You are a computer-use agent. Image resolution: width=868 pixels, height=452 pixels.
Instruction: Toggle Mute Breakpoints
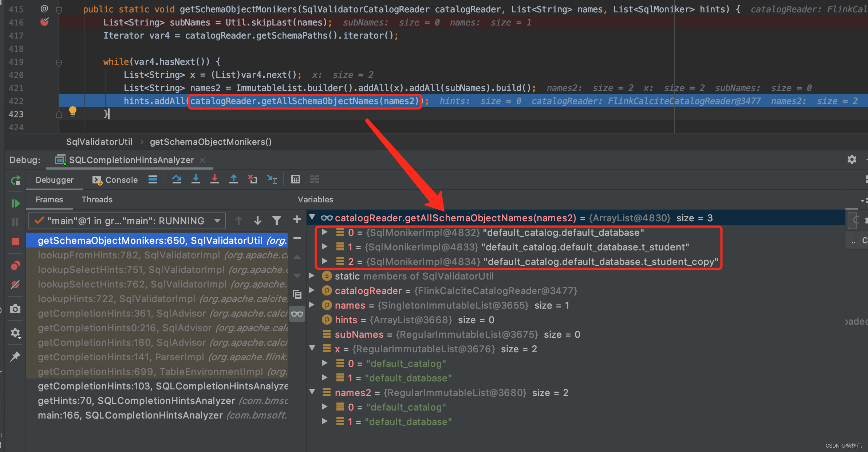(x=15, y=284)
